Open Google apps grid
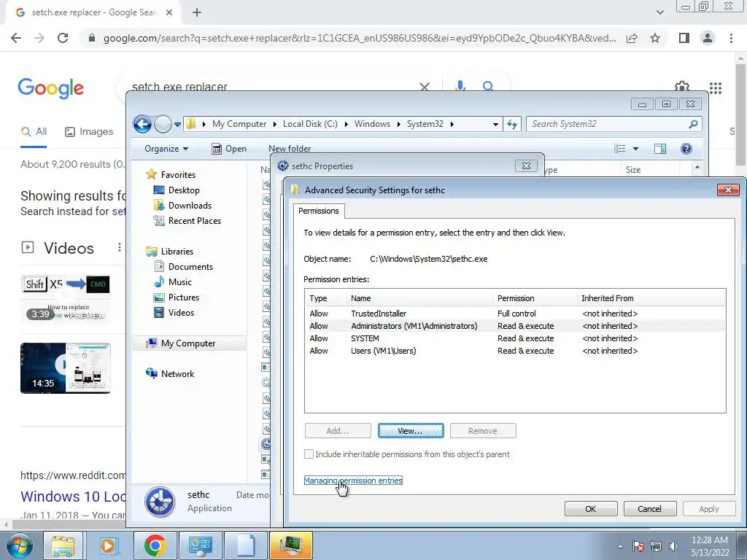747x560 pixels. pos(716,87)
